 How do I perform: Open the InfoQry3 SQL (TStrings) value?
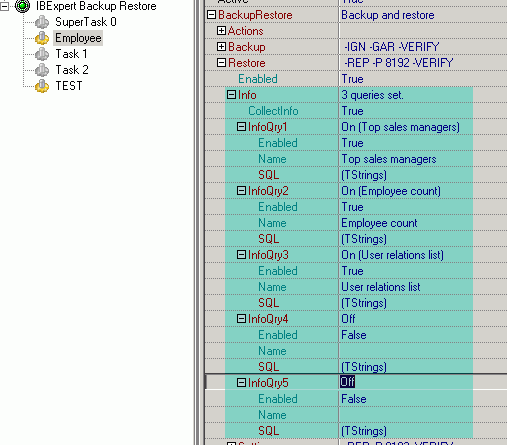[x=364, y=303]
